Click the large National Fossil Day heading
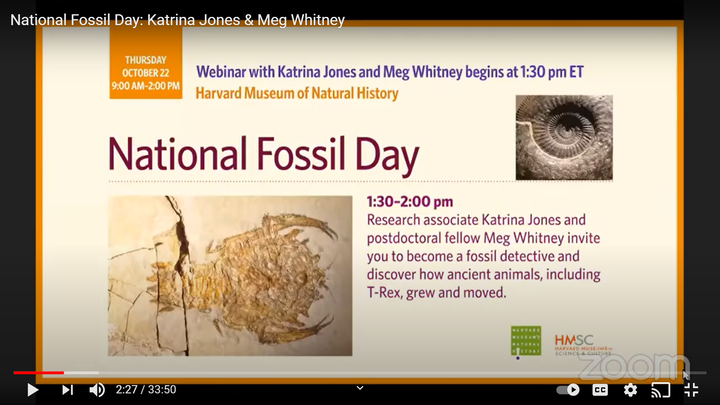This screenshot has height=405, width=720. coord(264,155)
